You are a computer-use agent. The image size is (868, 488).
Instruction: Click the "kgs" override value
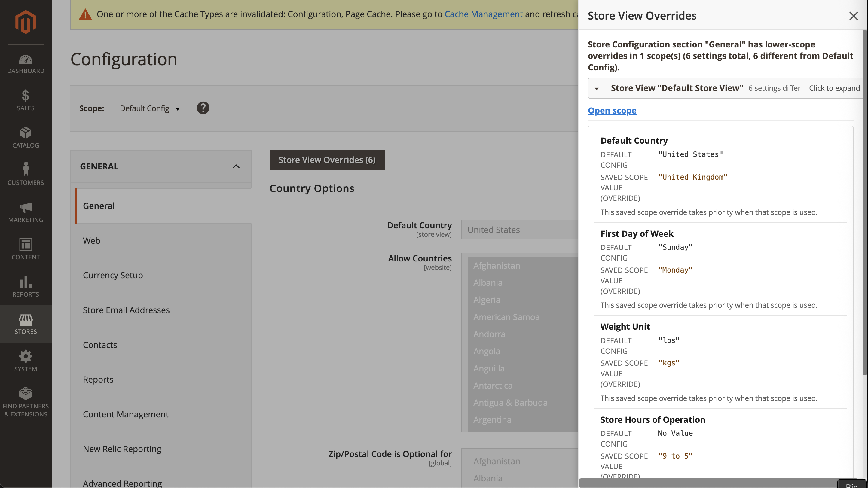click(x=669, y=363)
